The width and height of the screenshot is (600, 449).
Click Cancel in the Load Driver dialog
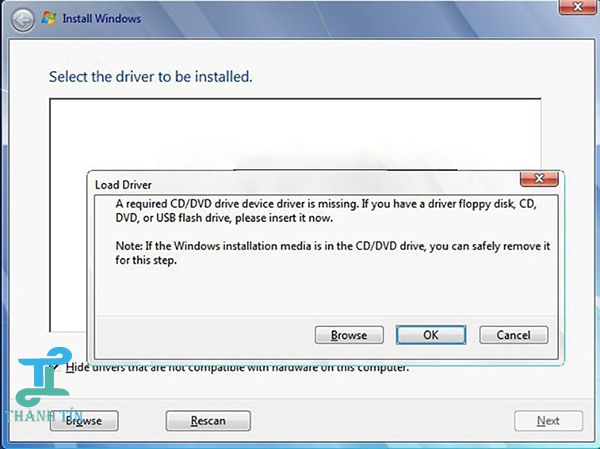pyautogui.click(x=513, y=335)
